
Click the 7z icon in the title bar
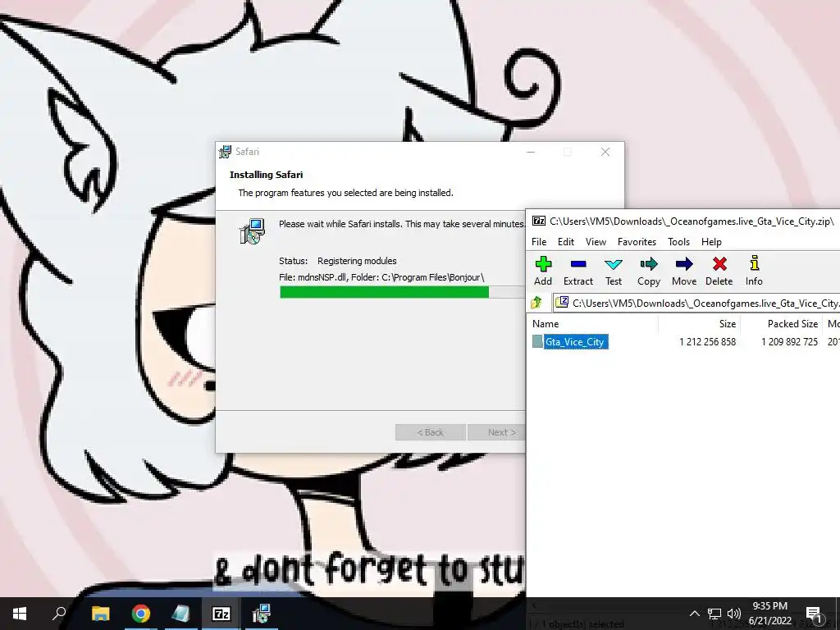538,221
